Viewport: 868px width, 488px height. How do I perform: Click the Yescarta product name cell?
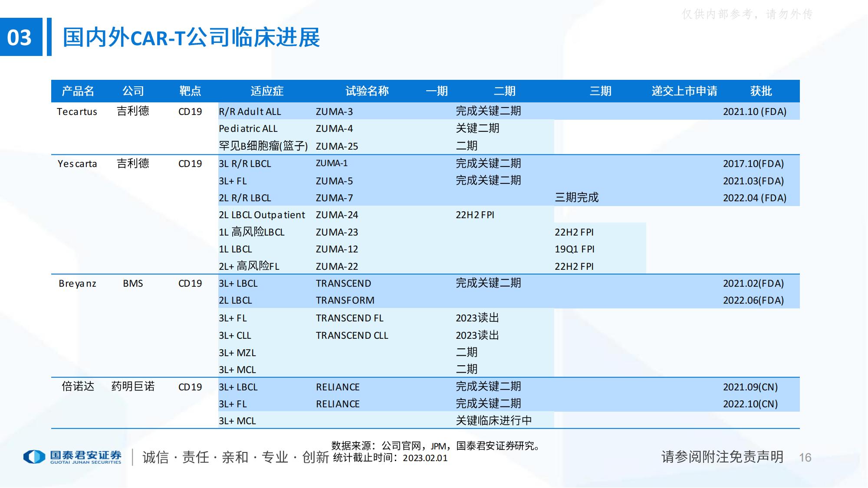(77, 164)
